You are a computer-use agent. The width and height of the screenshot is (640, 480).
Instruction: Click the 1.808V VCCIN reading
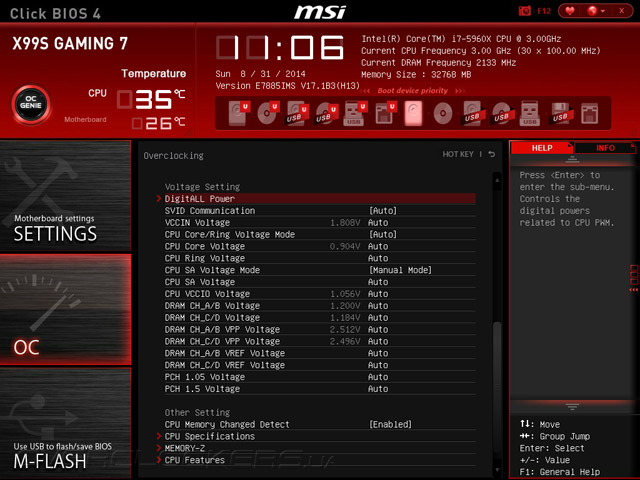click(x=345, y=222)
